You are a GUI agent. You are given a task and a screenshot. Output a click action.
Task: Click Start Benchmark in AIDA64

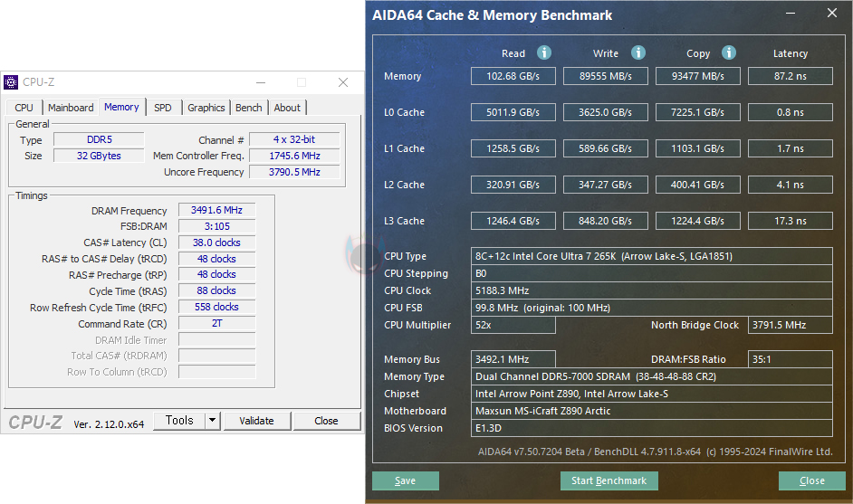pos(609,480)
